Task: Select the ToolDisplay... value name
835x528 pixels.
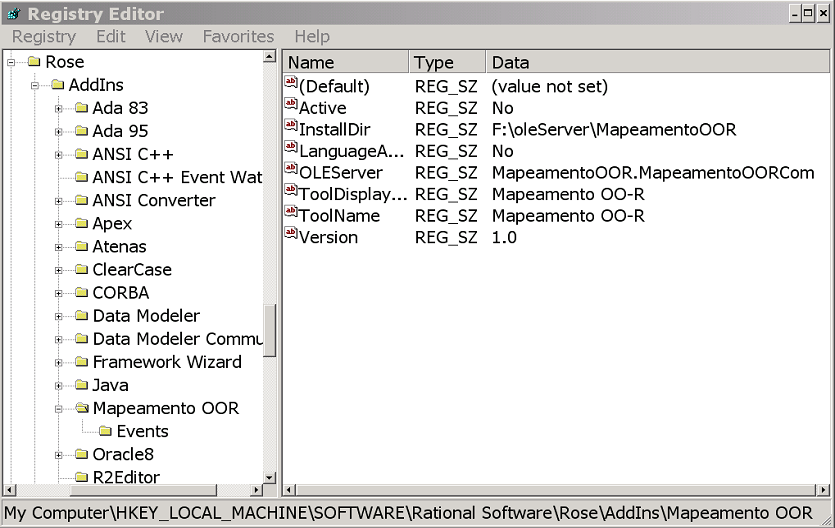Action: [x=353, y=194]
